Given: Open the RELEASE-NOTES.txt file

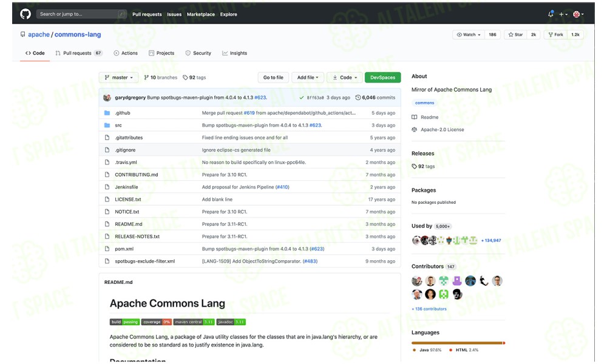Looking at the screenshot, I should [x=137, y=237].
